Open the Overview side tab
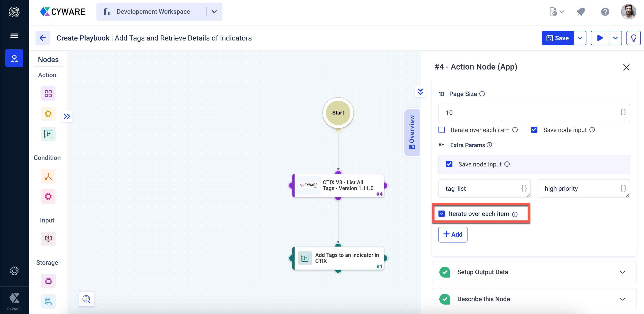This screenshot has height=314, width=644. point(412,132)
